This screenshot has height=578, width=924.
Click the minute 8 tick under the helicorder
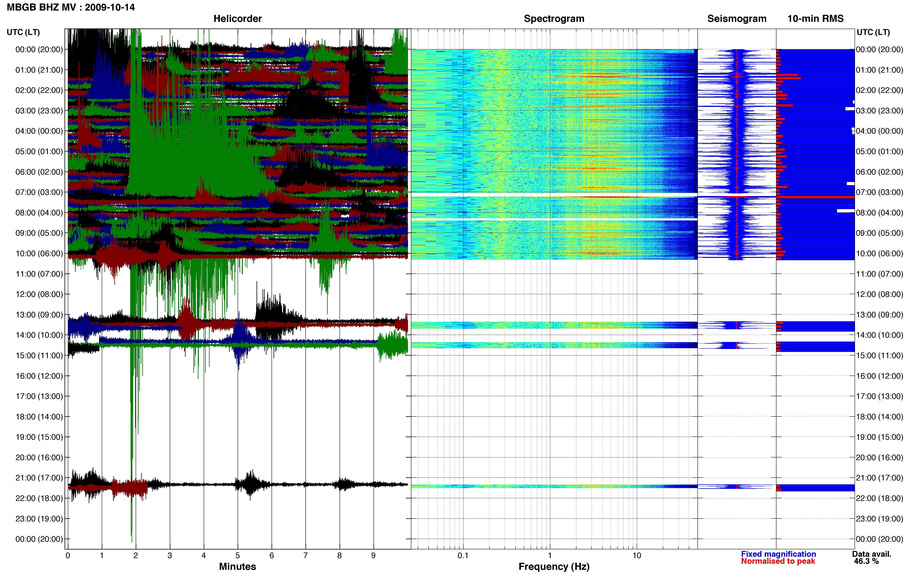(340, 555)
